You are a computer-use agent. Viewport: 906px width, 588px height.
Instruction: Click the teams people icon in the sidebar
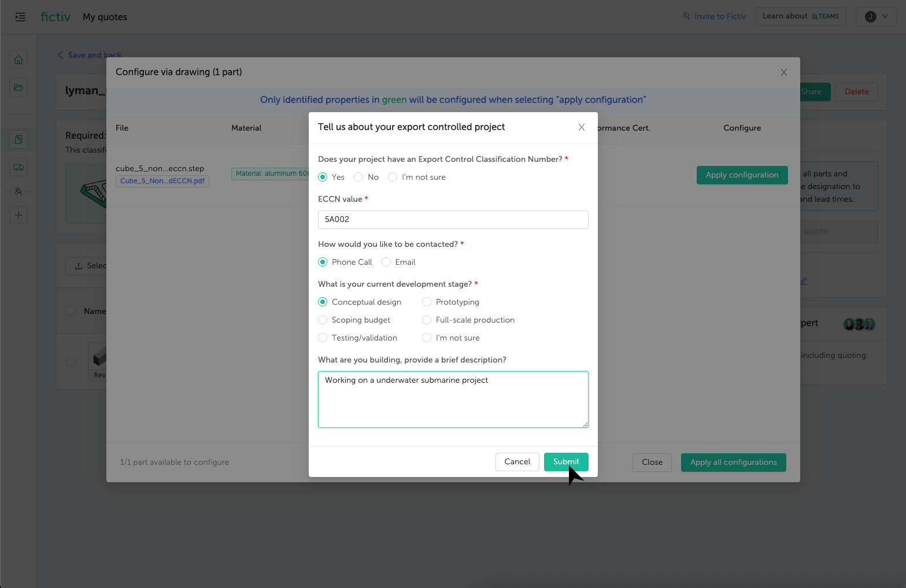click(x=18, y=191)
